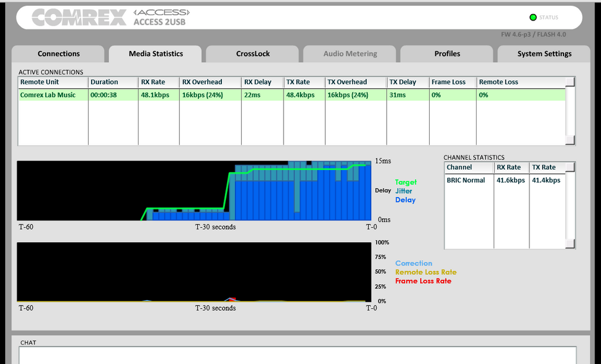Click the active connections scrollbar up arrow

tap(570, 82)
